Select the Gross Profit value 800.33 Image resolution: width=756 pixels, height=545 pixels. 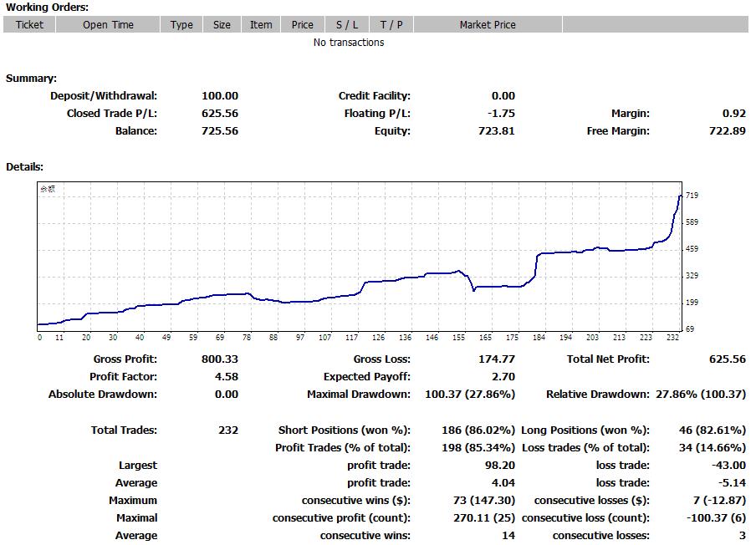click(x=220, y=359)
